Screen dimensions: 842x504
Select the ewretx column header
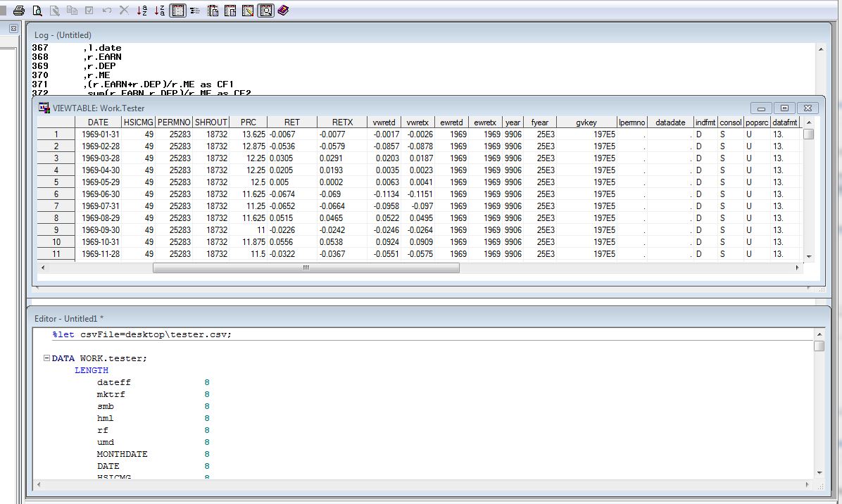click(x=485, y=122)
